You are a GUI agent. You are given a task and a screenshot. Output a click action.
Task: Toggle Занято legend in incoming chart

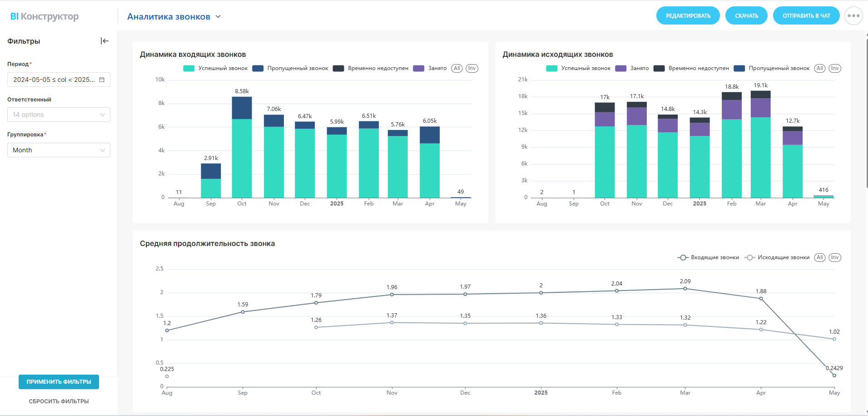tap(430, 68)
